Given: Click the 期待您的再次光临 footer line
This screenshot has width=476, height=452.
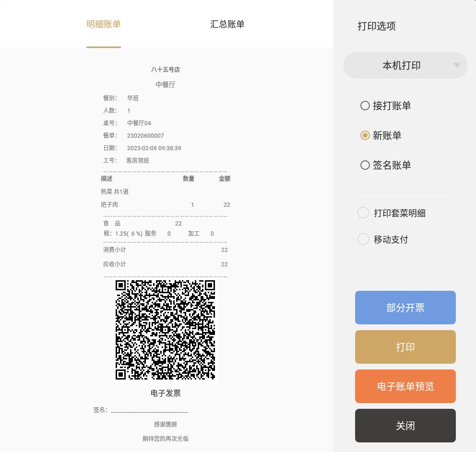Looking at the screenshot, I should (x=166, y=439).
